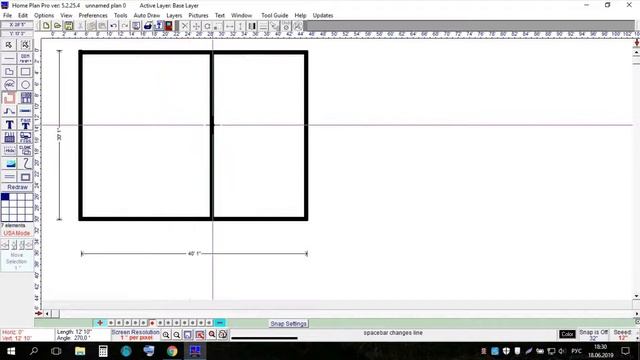Click the Speed setting
The width and height of the screenshot is (640, 360).
622,335
